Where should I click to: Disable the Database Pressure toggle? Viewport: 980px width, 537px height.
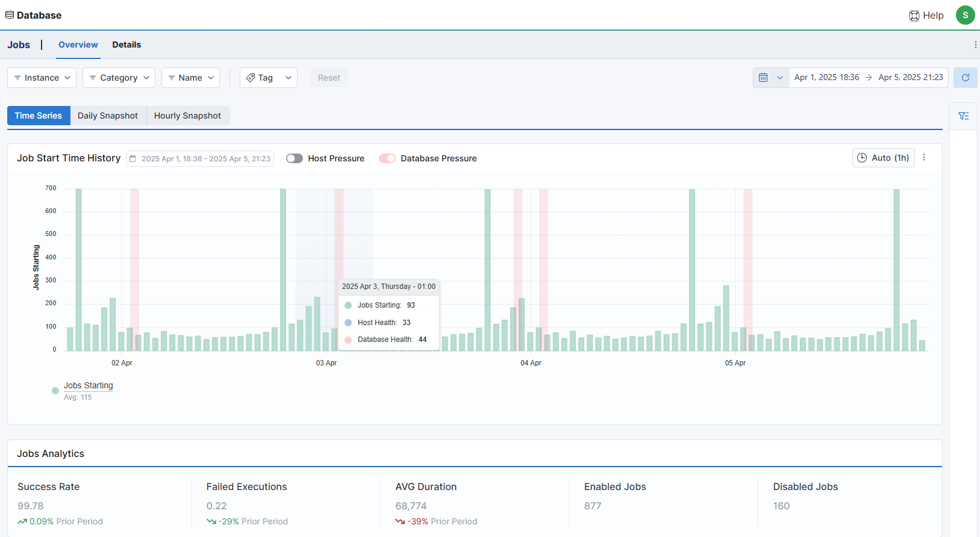[x=387, y=158]
